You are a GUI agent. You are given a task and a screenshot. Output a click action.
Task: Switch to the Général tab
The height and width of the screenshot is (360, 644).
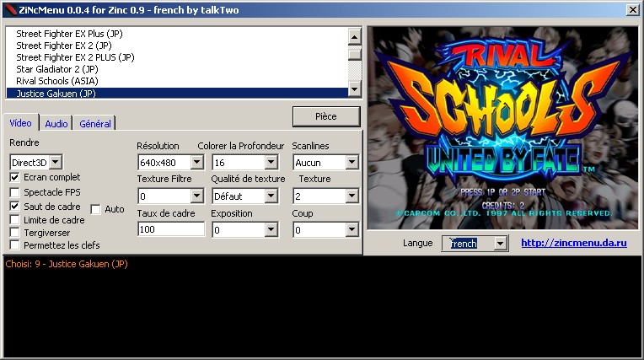(x=95, y=124)
